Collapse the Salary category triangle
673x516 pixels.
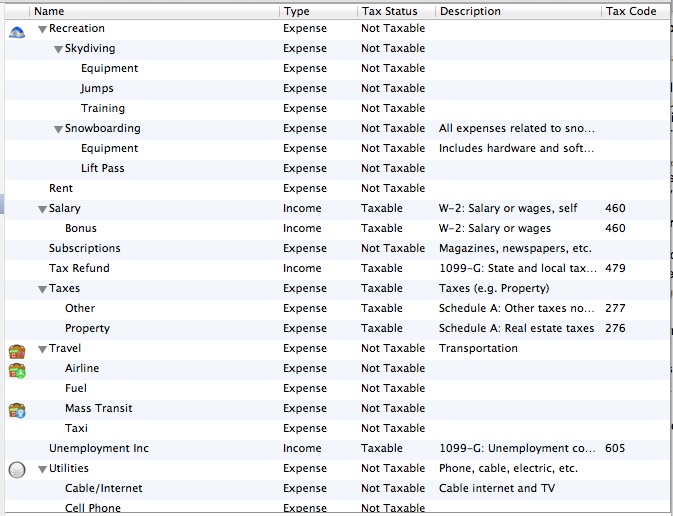(x=42, y=209)
